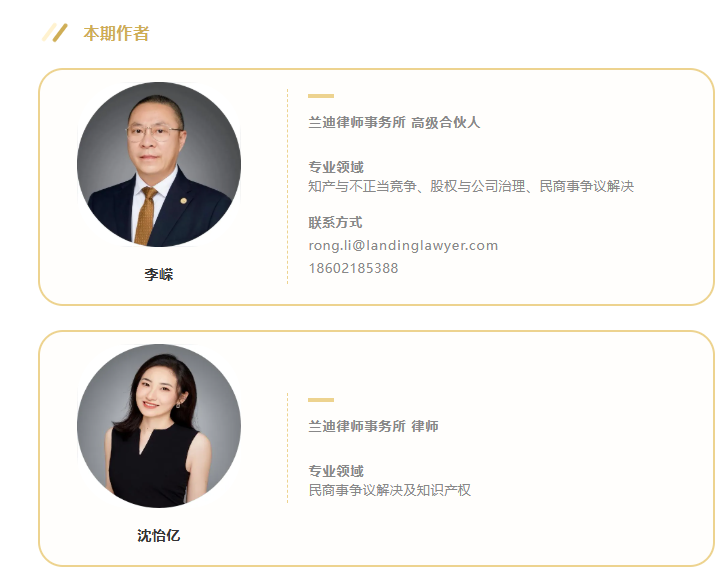Click the email rong.li@landinglawyer.com
Image resolution: width=724 pixels, height=578 pixels.
pos(403,245)
